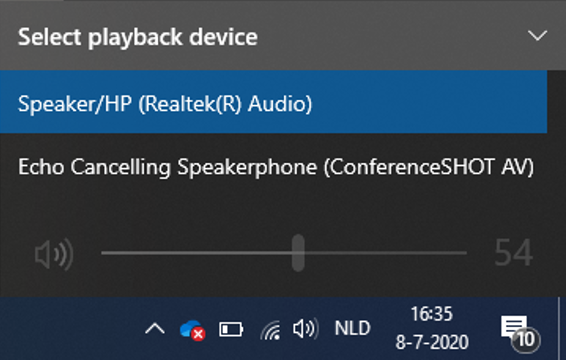Click the taskbar volume speaker icon
Image resolution: width=568 pixels, height=360 pixels.
(x=305, y=329)
